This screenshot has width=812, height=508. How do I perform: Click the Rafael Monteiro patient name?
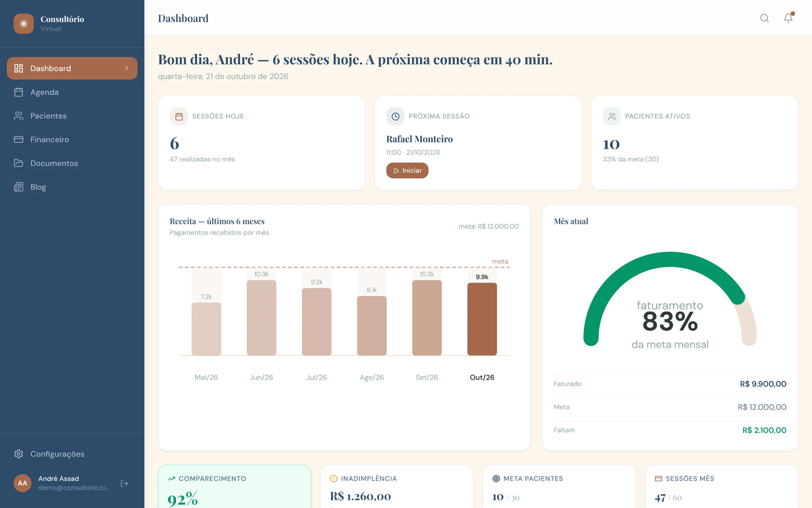[419, 139]
